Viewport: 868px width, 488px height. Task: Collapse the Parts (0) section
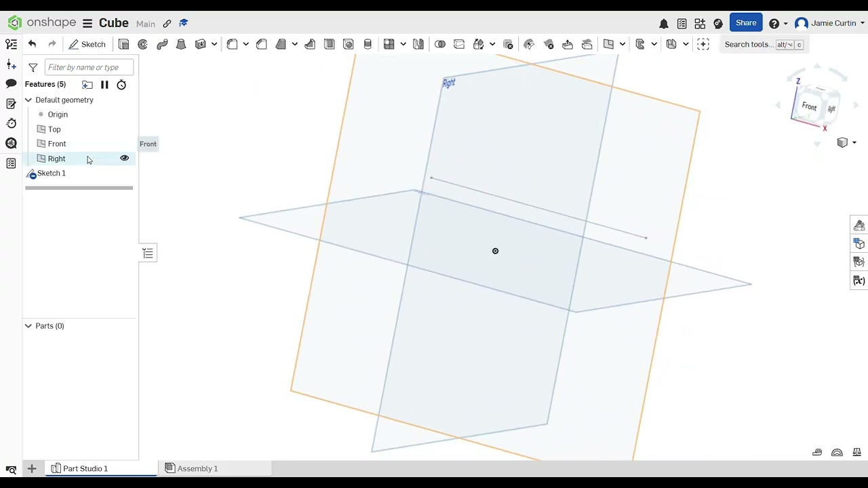point(28,326)
